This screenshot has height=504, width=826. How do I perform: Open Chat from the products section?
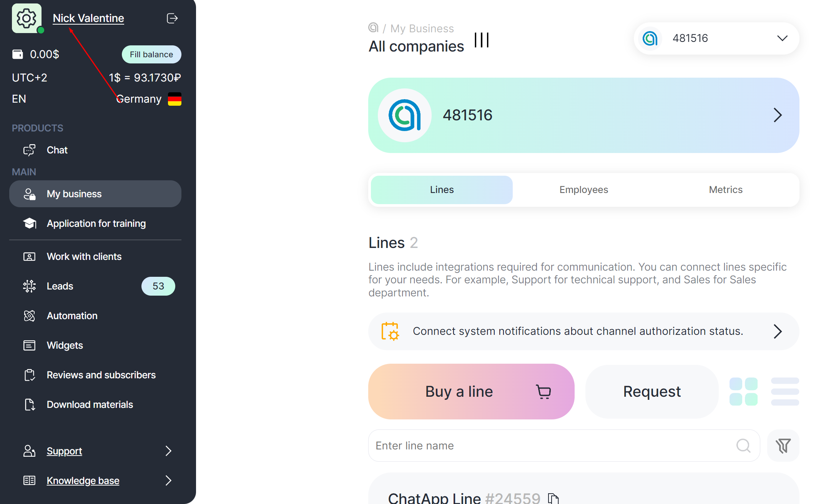point(57,150)
